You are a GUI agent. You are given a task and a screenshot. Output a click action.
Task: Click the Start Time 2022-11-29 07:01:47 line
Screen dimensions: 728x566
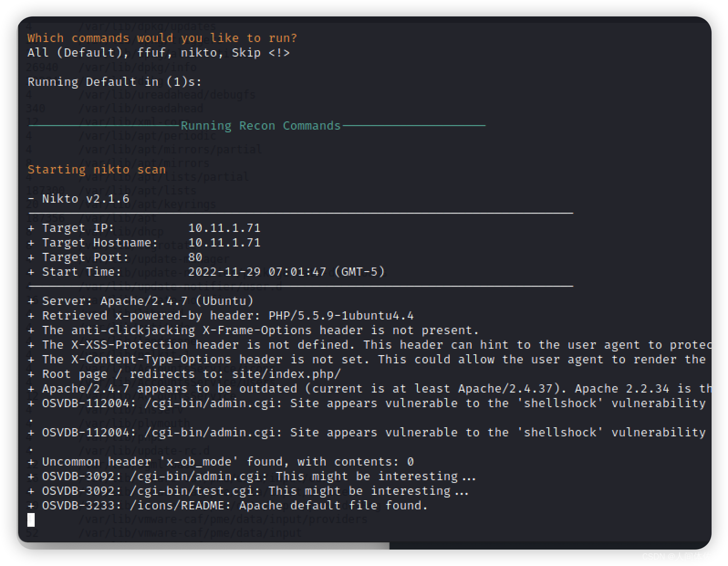coord(206,272)
